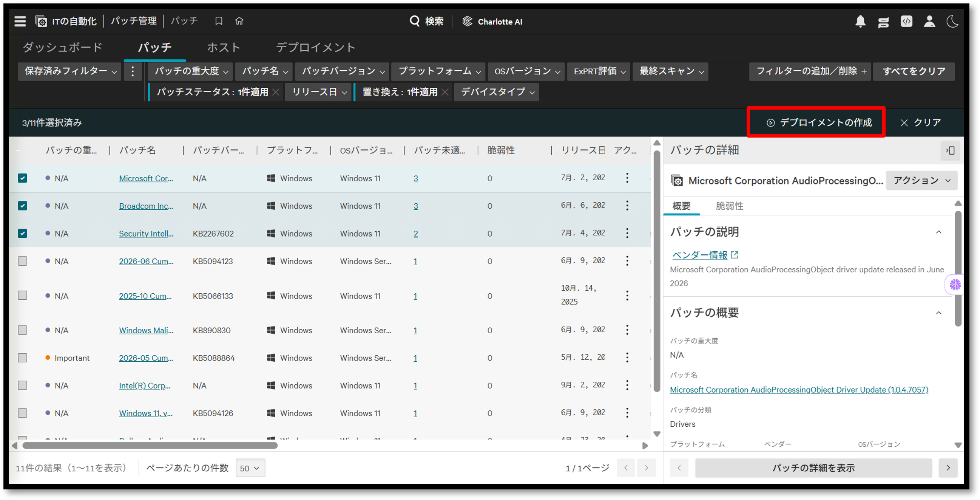Open the server/messages stack icon in header
Image resolution: width=980 pixels, height=500 pixels.
pyautogui.click(x=884, y=22)
